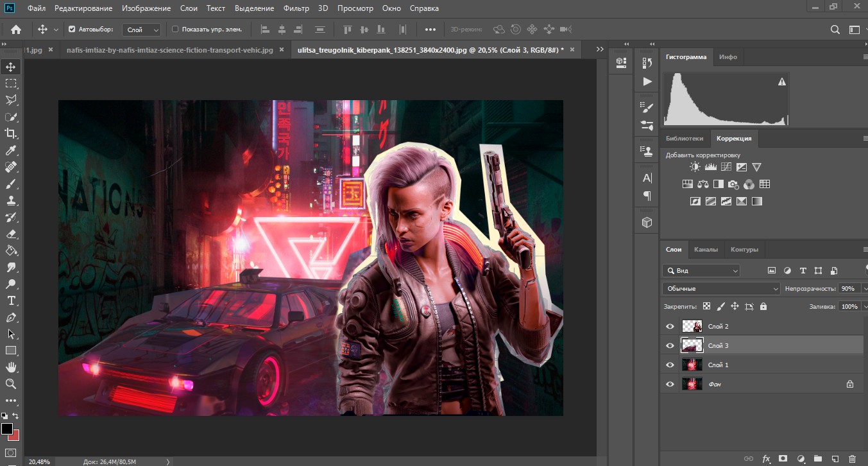Hide Слой 1 using its eye icon
This screenshot has height=466, width=868.
(670, 365)
